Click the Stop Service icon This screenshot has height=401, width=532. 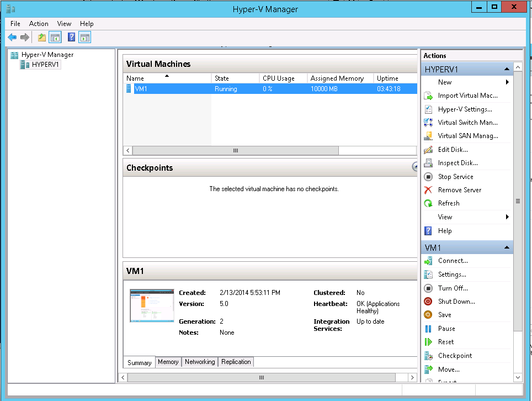point(428,177)
